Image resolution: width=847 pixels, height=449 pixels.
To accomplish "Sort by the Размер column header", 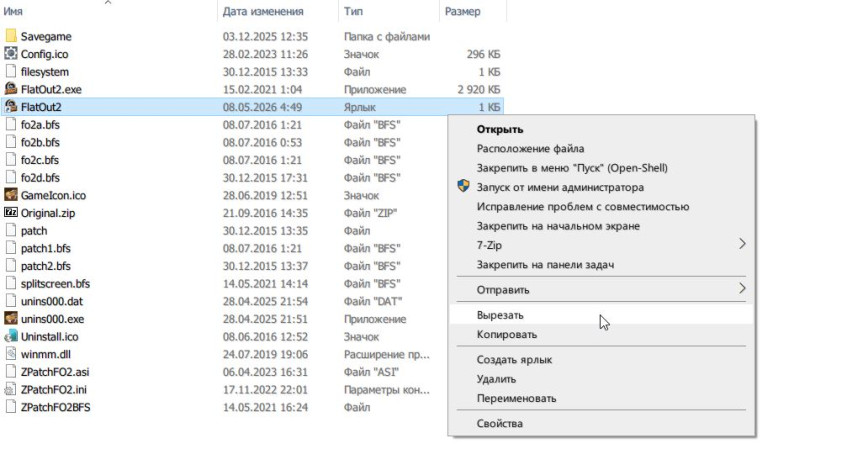I will [462, 11].
